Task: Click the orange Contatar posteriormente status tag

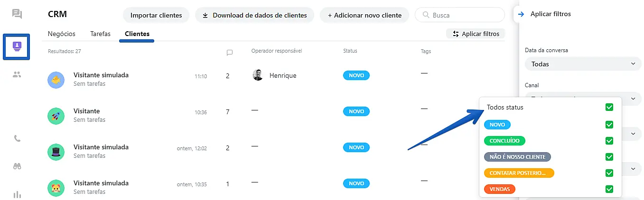Action: click(x=519, y=173)
